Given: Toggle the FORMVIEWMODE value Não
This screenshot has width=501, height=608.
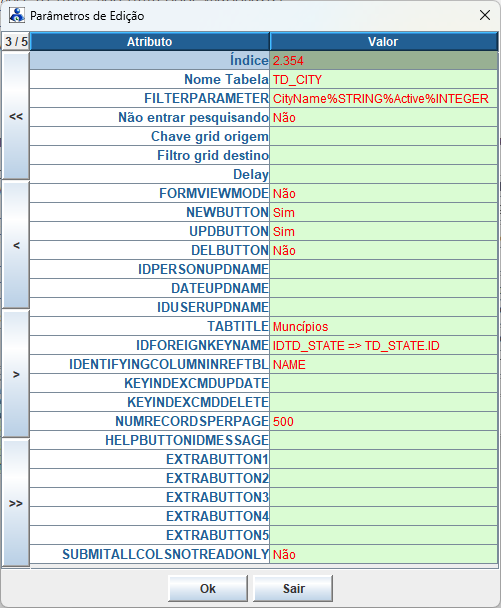Looking at the screenshot, I should [384, 193].
